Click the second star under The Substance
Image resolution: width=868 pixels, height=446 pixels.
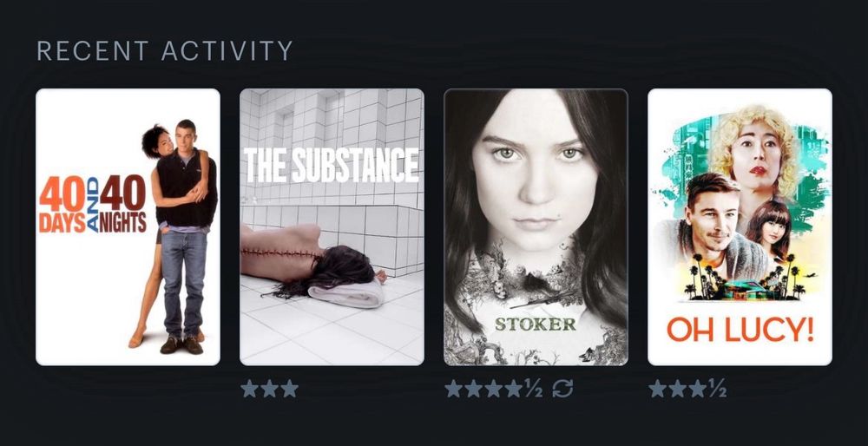[270, 389]
